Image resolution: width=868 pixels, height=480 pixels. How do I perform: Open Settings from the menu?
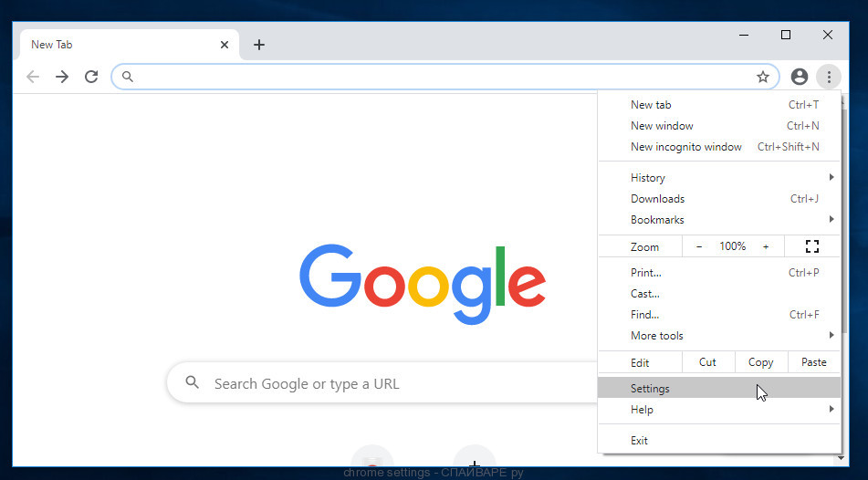pos(719,389)
